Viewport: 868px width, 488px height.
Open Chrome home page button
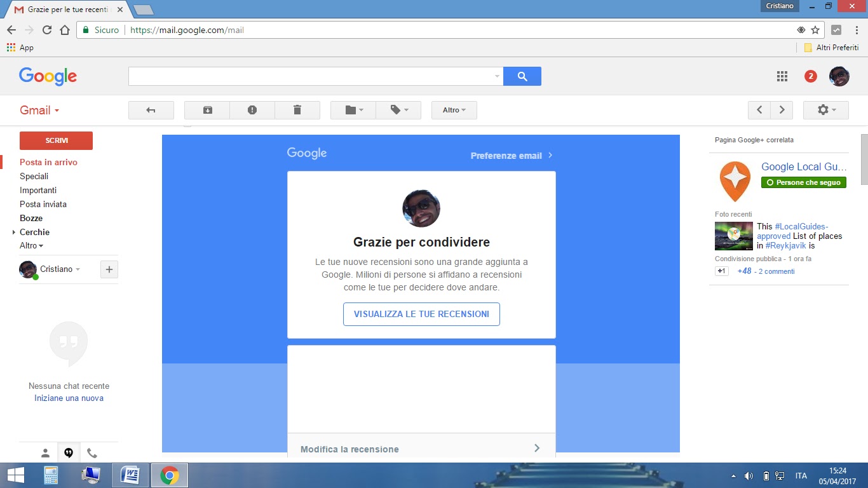pos(64,30)
